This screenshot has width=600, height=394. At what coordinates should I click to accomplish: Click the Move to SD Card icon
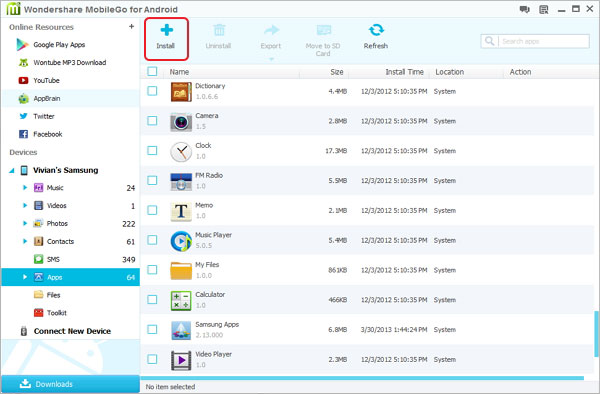pos(323,30)
